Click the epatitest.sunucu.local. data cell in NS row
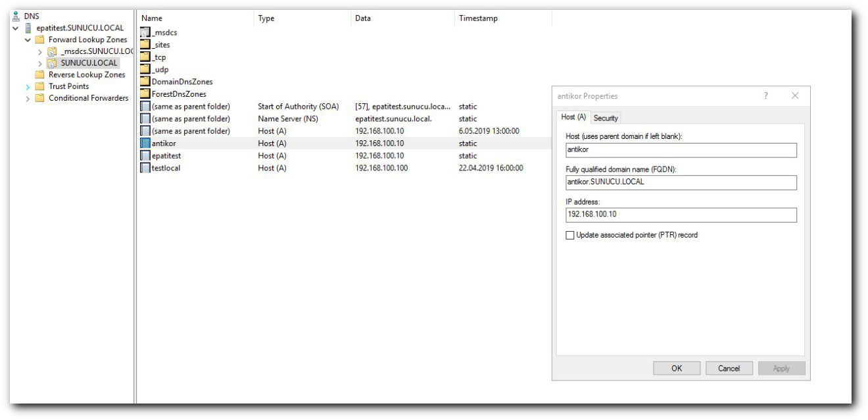868x420 pixels. coord(393,119)
